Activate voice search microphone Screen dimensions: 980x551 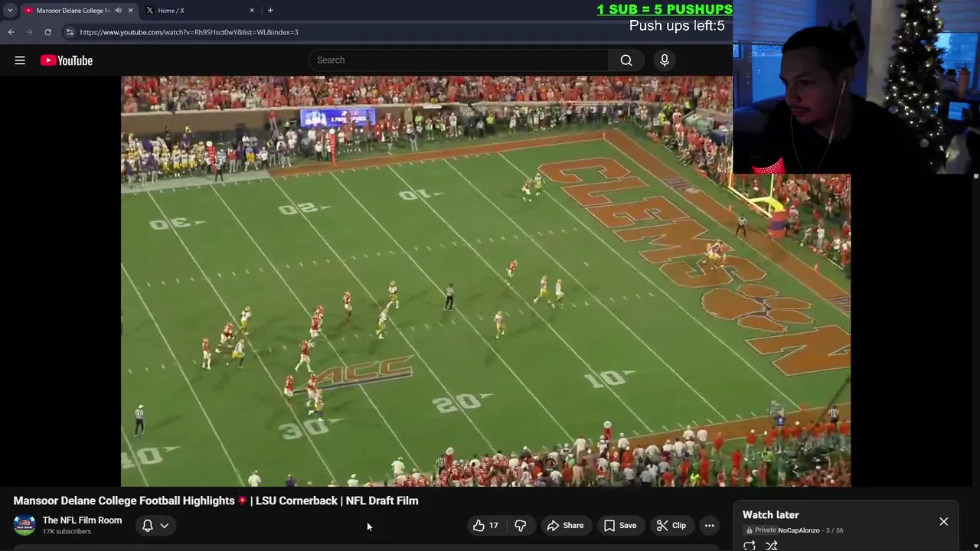tap(665, 60)
